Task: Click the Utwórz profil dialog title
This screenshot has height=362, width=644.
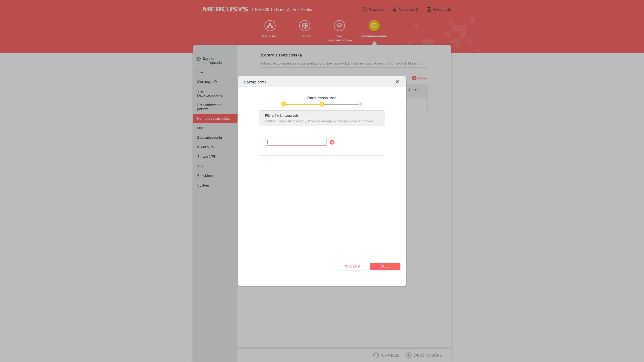Action: point(255,82)
